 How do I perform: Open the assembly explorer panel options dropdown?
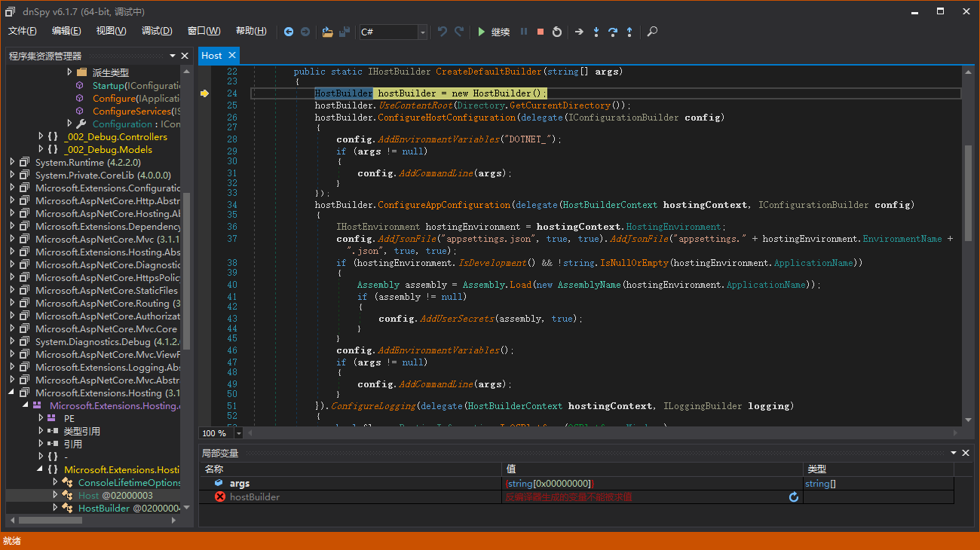click(x=173, y=56)
